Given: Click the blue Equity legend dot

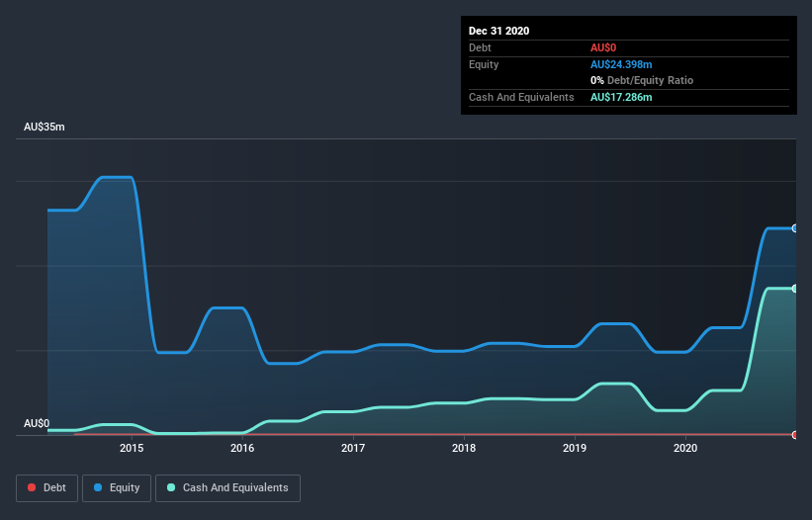Looking at the screenshot, I should pos(98,487).
